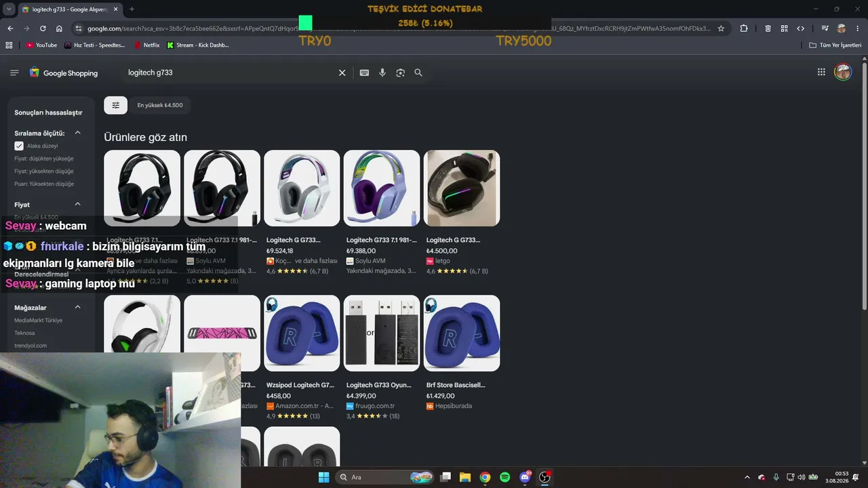The width and height of the screenshot is (868, 488).
Task: Open the YouTube bookmark
Action: tap(41, 45)
